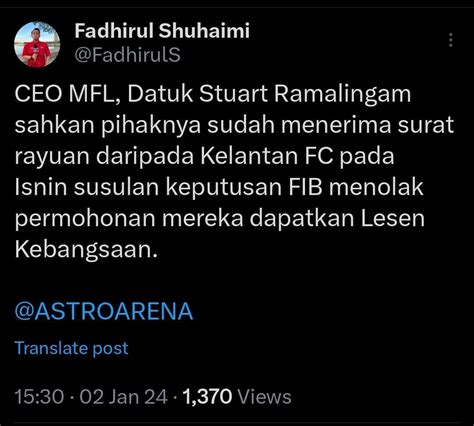Click Fadhirul Shuhaimi's profile picture

[37, 45]
